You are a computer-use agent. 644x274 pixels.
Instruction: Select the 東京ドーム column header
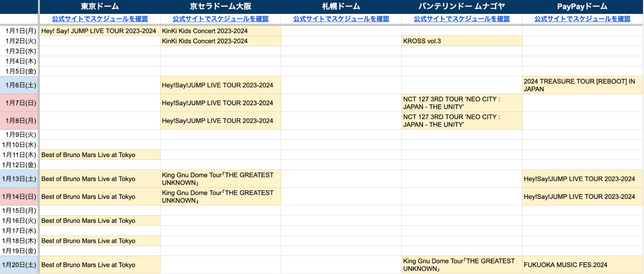pos(100,6)
